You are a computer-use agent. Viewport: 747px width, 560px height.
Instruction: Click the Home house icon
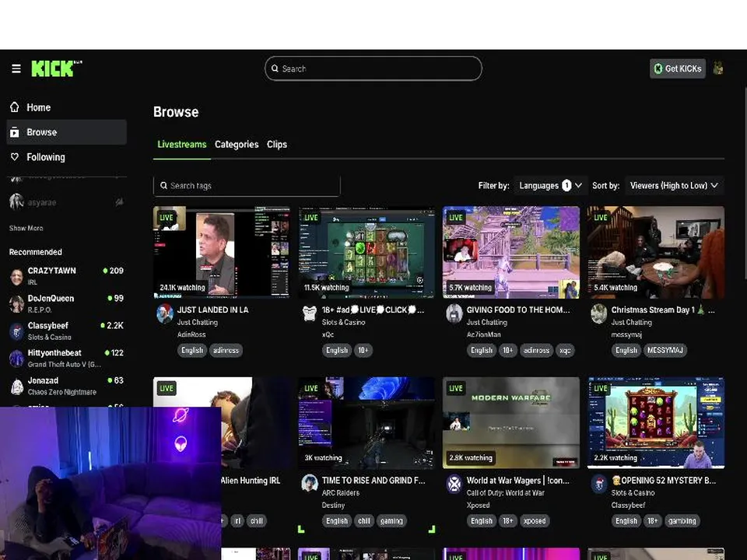click(15, 107)
